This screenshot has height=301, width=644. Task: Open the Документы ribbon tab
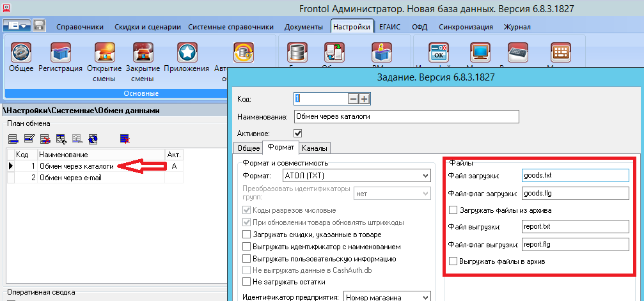pos(304,27)
